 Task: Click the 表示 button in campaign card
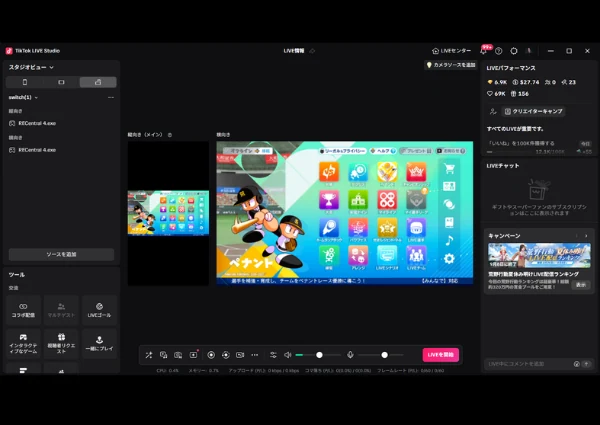[x=581, y=285]
